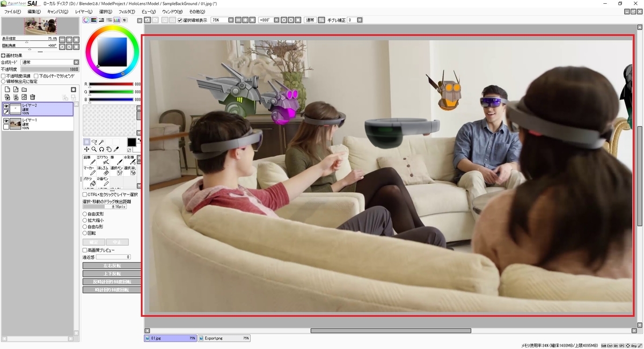Select the 自由変形 radio button

85,214
